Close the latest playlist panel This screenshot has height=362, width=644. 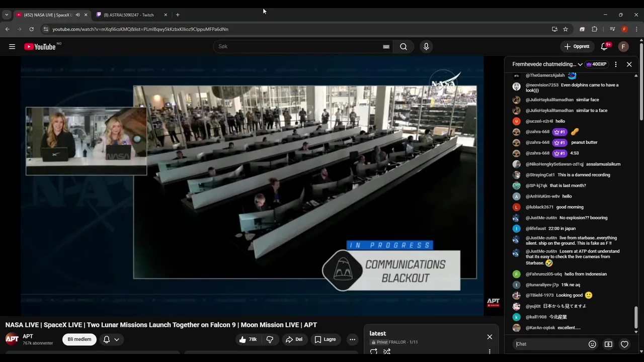490,337
